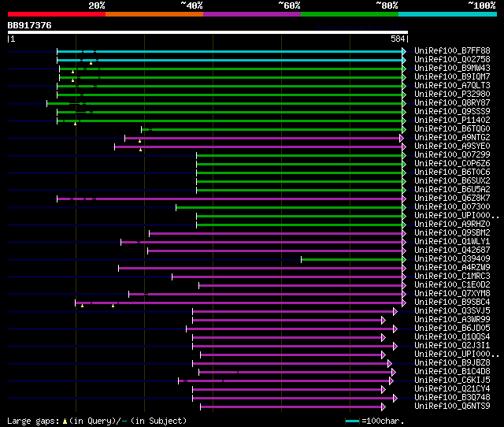Viewport: 504px width, 427px height.
Task: Click the UniRef100_Q6NTS9 label
Action: coord(452,407)
